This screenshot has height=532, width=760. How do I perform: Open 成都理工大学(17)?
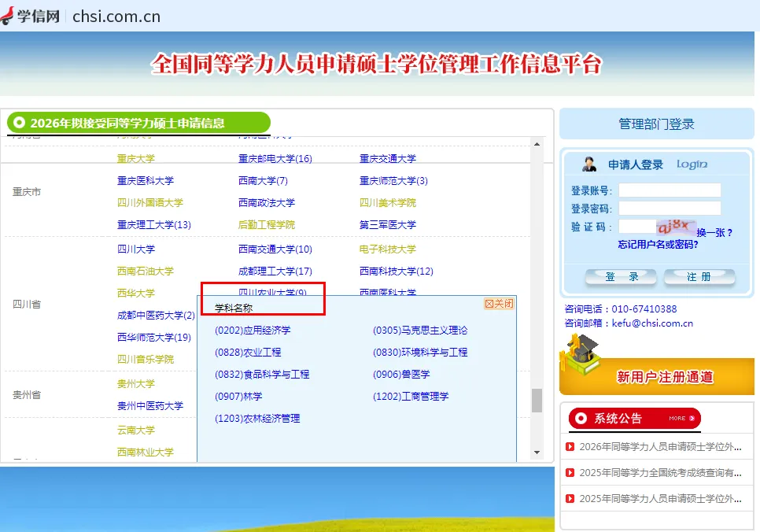tap(275, 271)
